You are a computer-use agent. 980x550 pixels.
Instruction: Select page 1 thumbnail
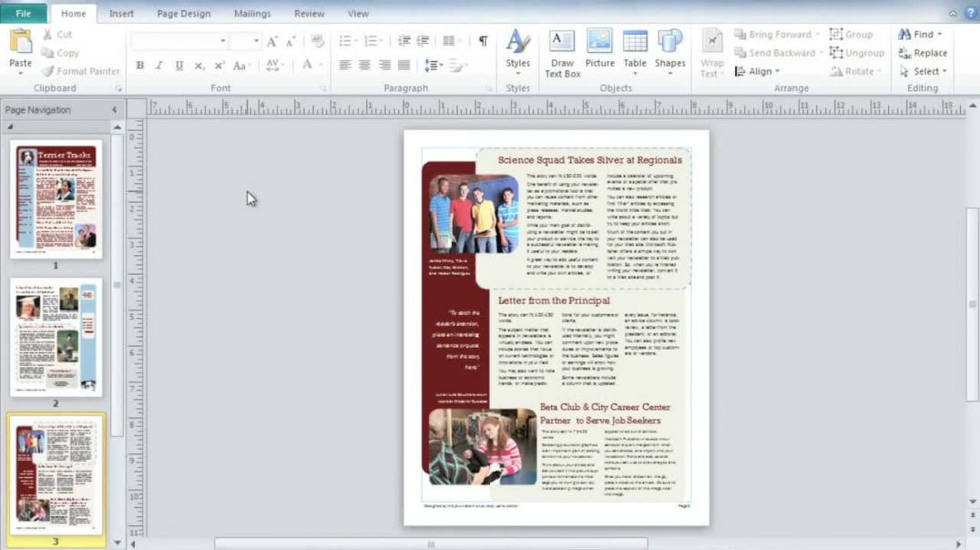click(x=56, y=199)
